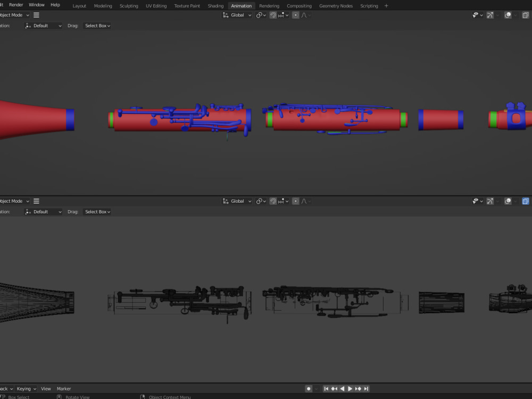The image size is (532, 399).
Task: Jump to the first frame using timeline controls
Action: click(x=326, y=388)
